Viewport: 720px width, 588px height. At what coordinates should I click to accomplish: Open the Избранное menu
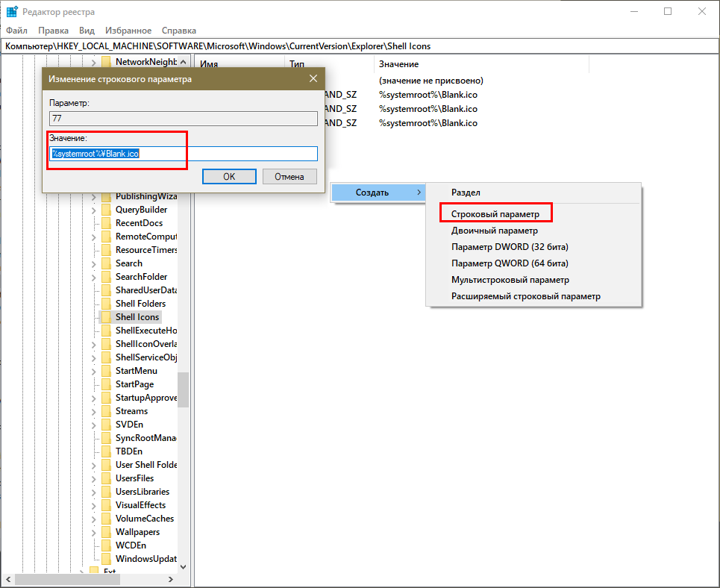[128, 31]
